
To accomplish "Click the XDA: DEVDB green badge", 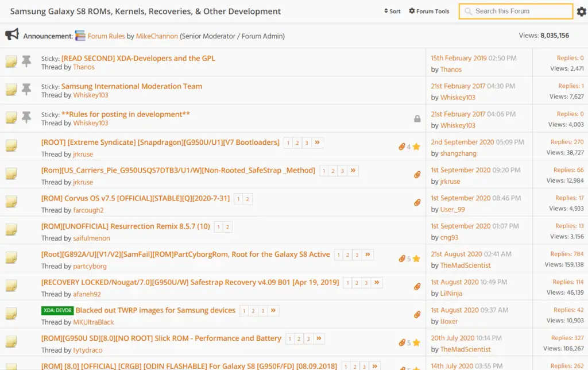I will point(57,310).
